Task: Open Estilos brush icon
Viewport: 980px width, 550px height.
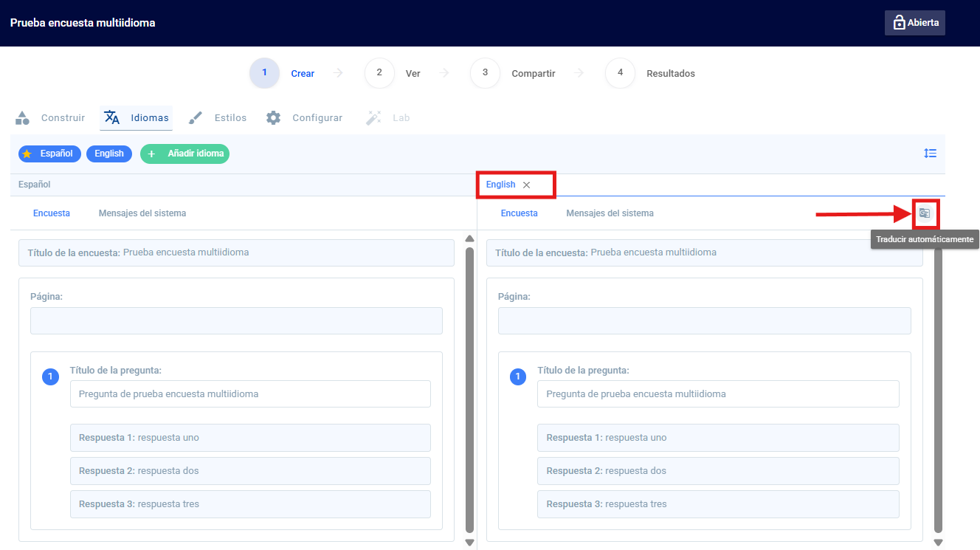Action: (196, 117)
